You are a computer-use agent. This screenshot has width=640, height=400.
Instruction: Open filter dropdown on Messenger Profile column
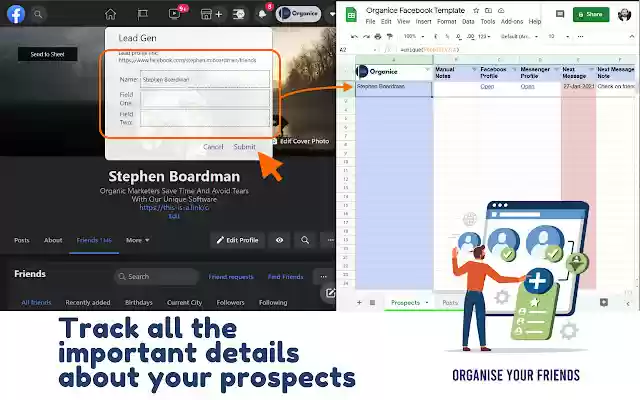click(556, 69)
